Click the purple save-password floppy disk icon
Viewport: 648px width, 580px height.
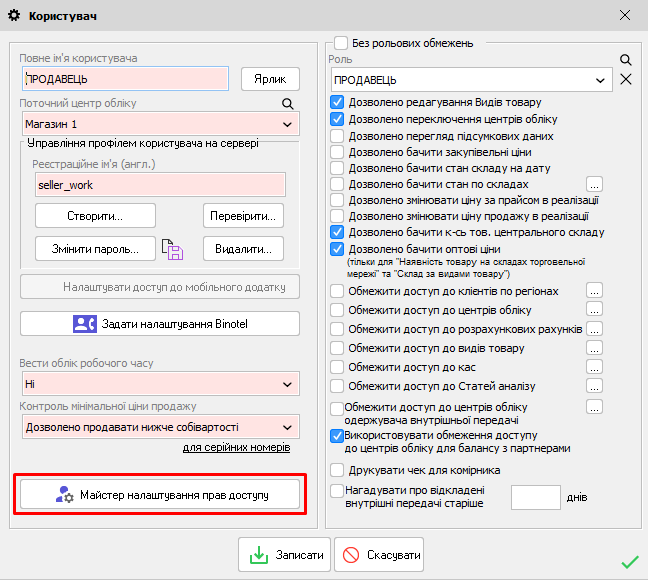click(173, 250)
